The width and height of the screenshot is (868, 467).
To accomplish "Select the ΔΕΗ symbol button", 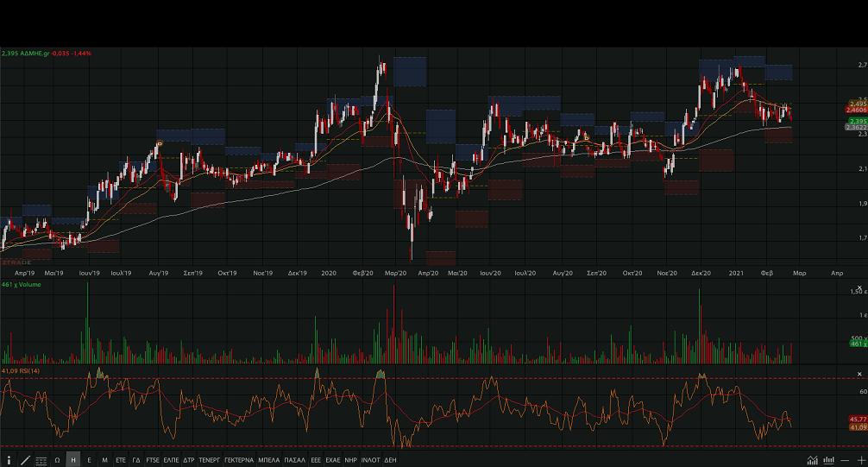I will (390, 460).
